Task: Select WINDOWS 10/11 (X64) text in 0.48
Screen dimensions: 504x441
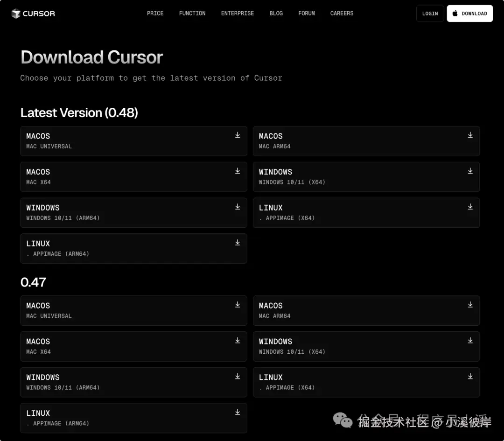Action: (x=292, y=182)
